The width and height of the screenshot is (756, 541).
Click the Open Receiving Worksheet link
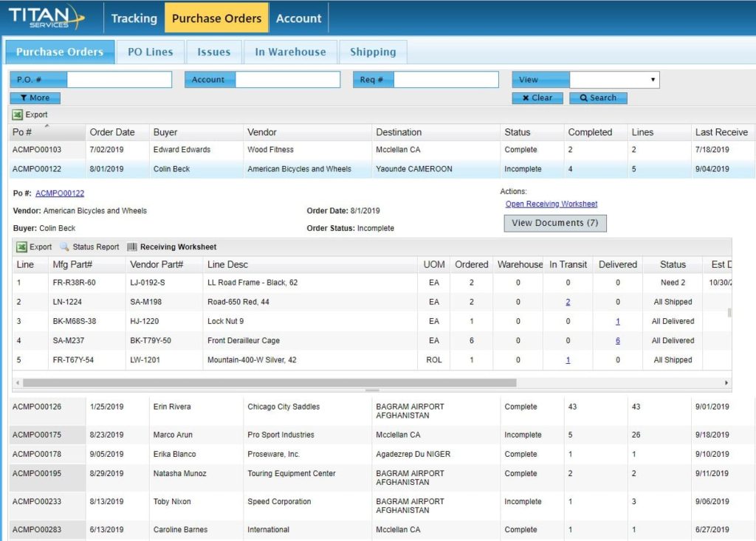tap(551, 204)
